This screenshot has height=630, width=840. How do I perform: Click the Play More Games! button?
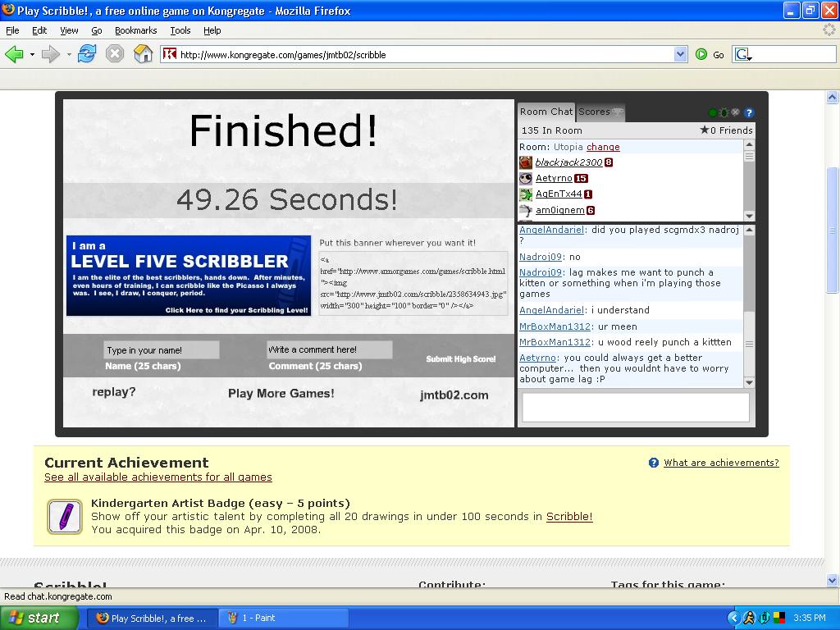point(281,393)
